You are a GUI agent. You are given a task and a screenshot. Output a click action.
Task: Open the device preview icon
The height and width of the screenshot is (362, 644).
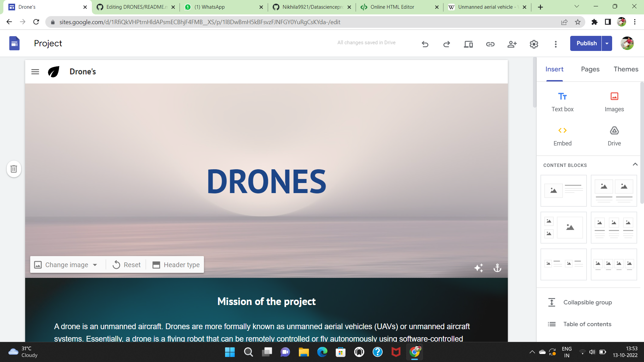coord(468,44)
